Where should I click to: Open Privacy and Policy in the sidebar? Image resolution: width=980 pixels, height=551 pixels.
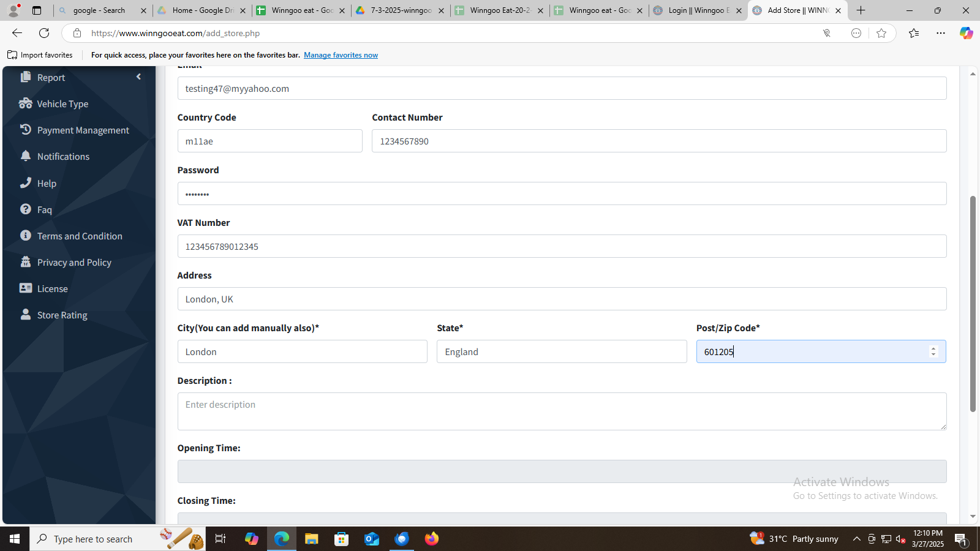click(x=74, y=263)
